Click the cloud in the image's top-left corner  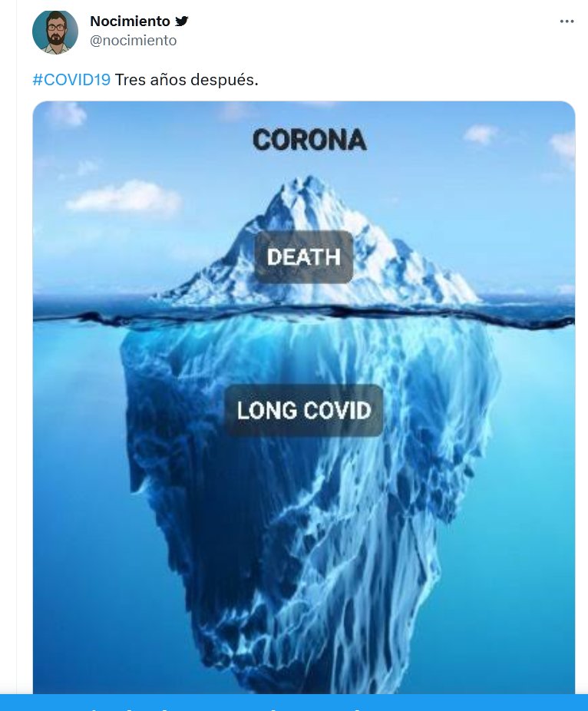(x=66, y=114)
